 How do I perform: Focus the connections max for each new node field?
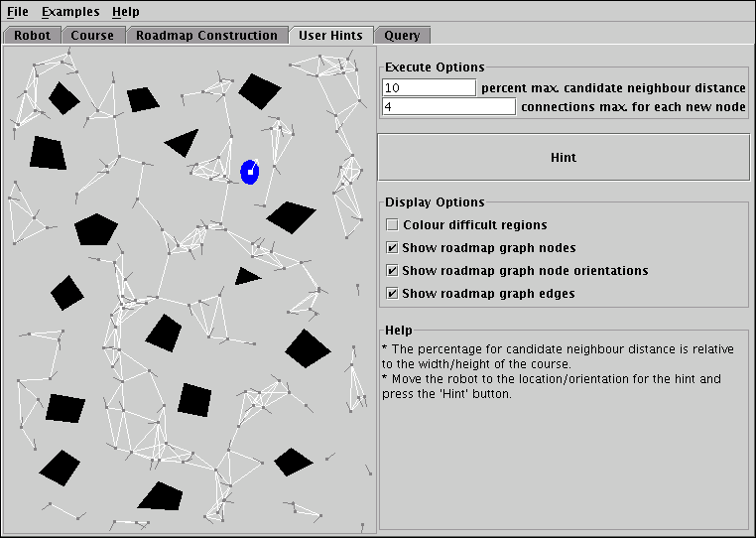click(x=448, y=106)
